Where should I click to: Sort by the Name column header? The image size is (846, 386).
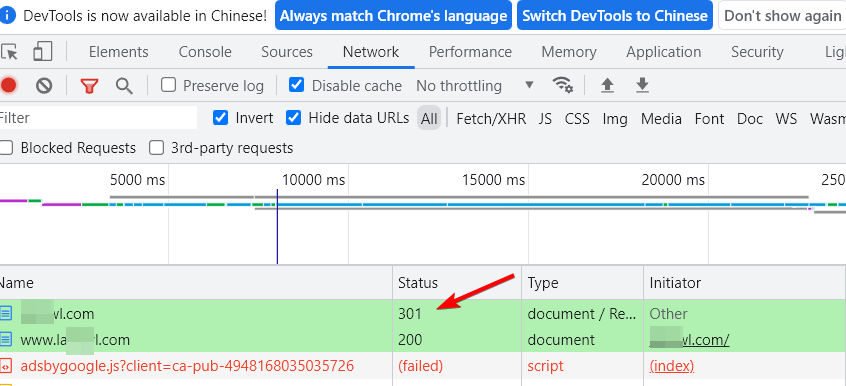tap(196, 282)
